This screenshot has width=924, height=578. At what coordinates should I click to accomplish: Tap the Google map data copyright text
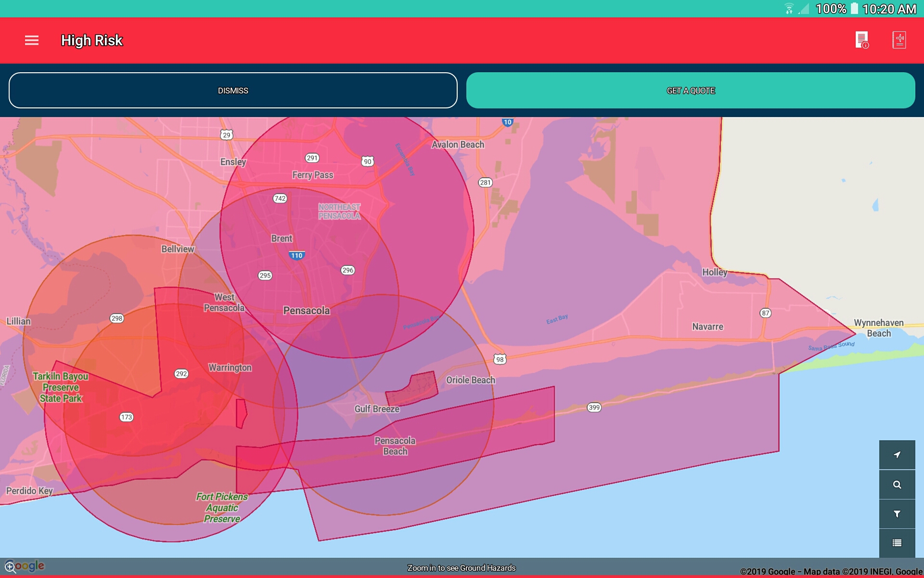831,572
